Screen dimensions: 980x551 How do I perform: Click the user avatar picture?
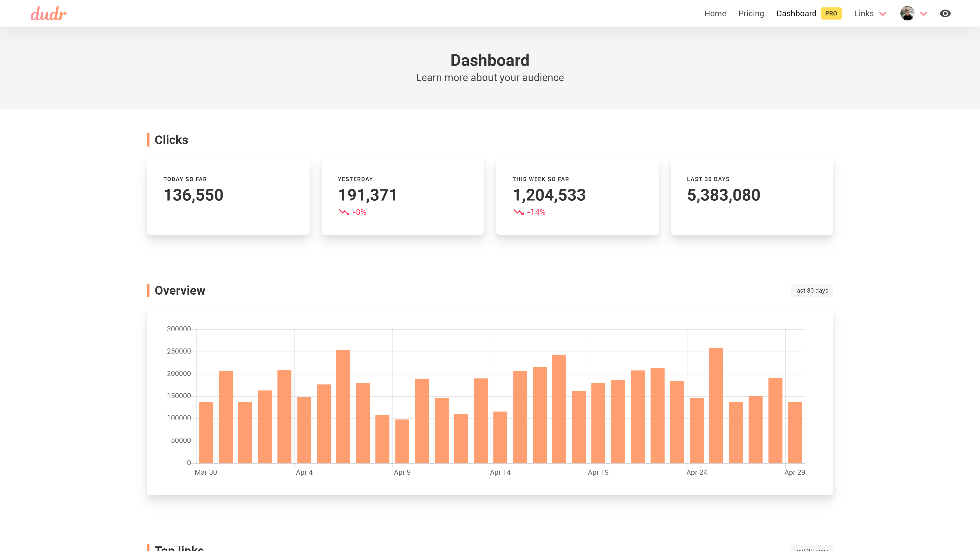pyautogui.click(x=907, y=14)
